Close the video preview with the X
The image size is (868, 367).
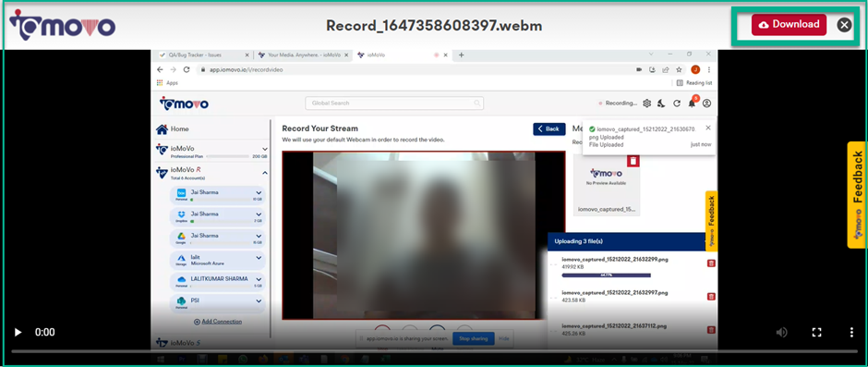coord(844,24)
